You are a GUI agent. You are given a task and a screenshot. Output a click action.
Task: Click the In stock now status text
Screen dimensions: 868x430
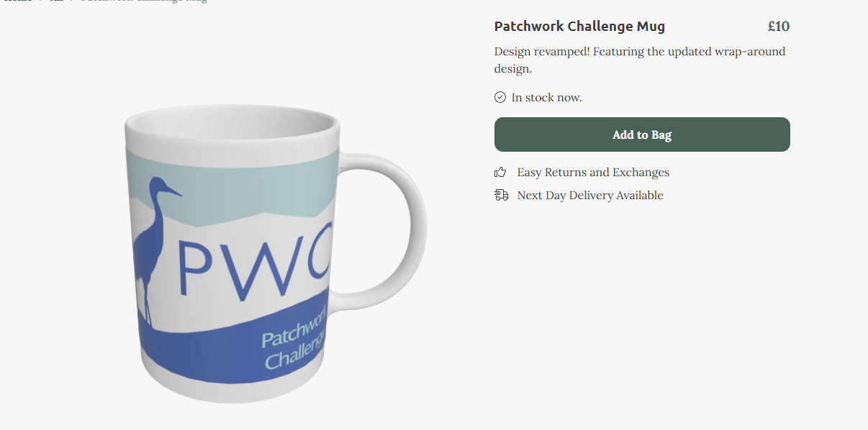tap(546, 97)
